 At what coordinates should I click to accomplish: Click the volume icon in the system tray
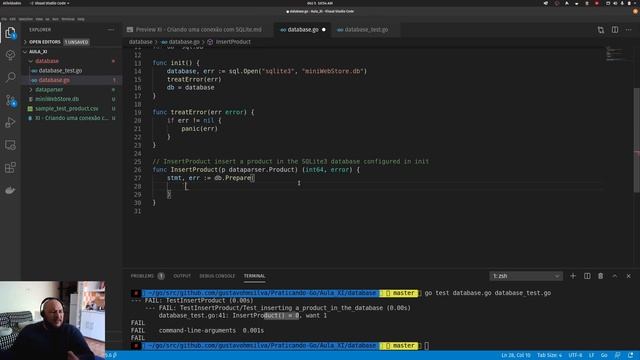(x=615, y=3)
